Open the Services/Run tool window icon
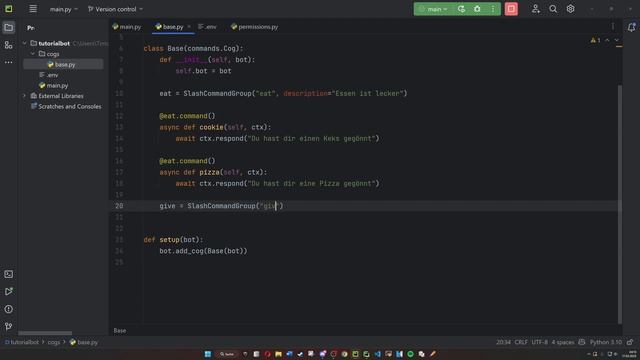This screenshot has height=360, width=640. point(9,291)
